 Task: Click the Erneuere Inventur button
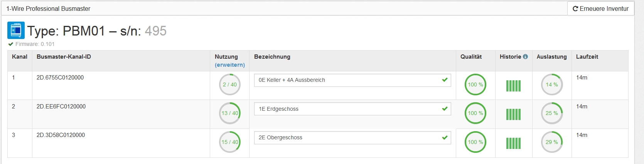point(600,8)
